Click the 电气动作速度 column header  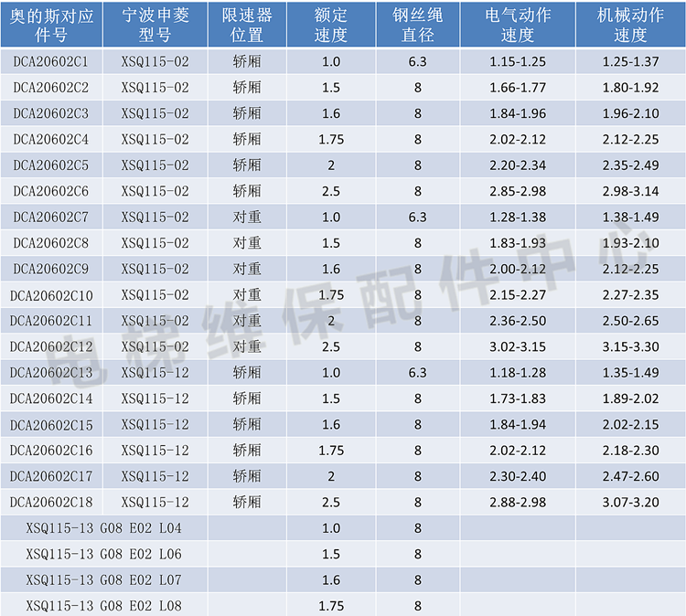(x=518, y=25)
